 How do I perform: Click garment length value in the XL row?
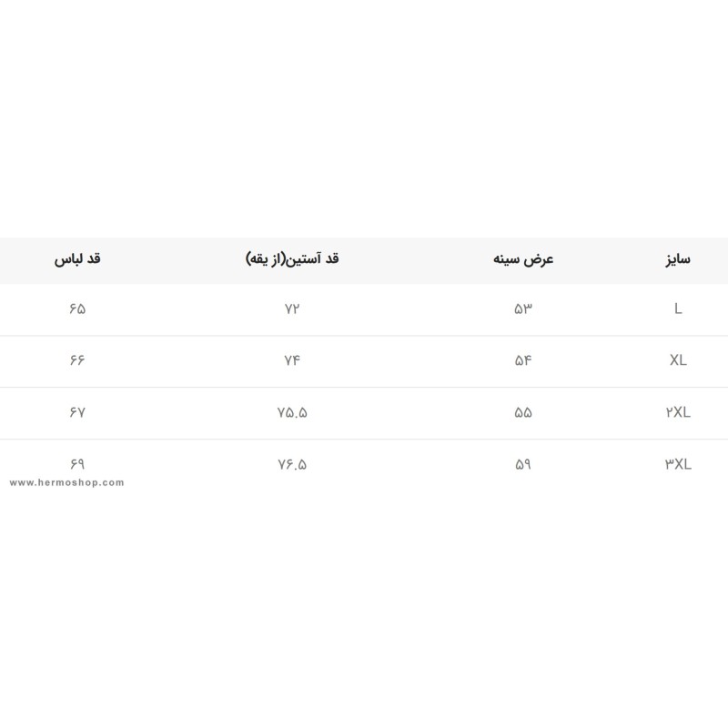point(76,360)
